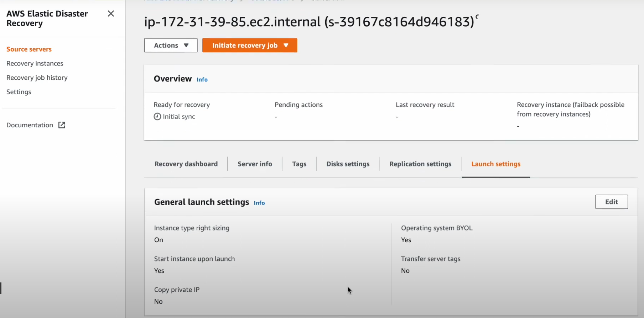Click the Last recovery result label
Image resolution: width=644 pixels, height=318 pixels.
425,105
